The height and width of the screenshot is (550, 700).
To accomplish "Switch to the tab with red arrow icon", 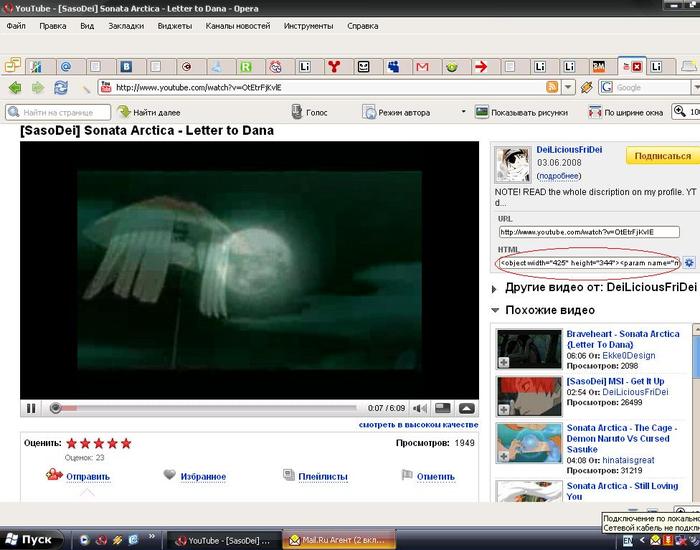I will coord(481,67).
